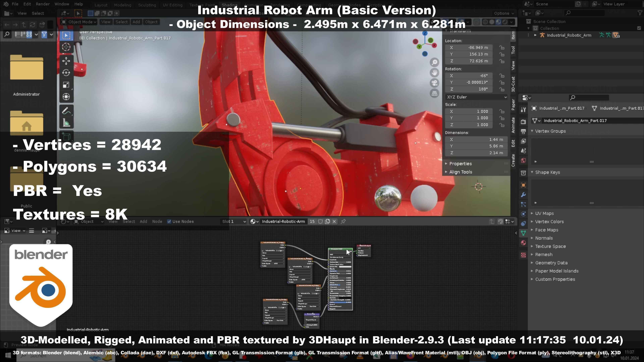Toggle lock on Scale Y

(x=502, y=118)
